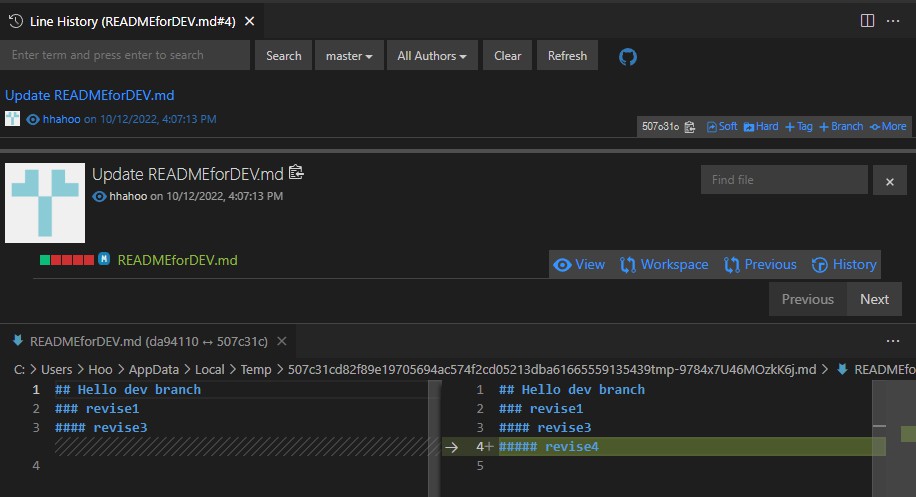The height and width of the screenshot is (497, 916).
Task: Copy commit hash 507c31c to clipboard
Action: [x=689, y=127]
